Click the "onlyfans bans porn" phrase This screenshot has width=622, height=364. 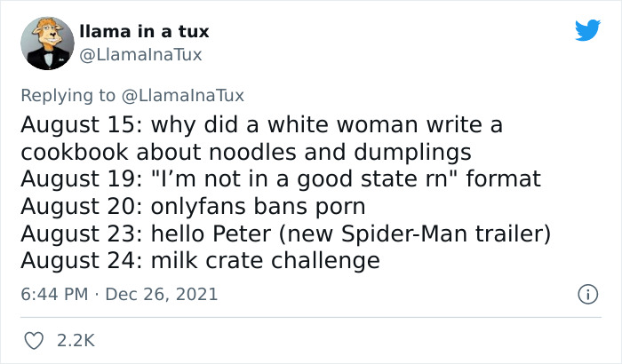260,206
